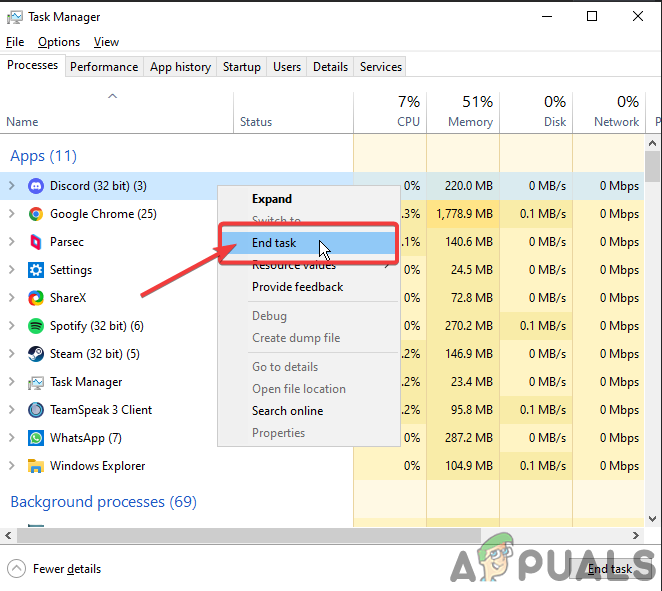Image resolution: width=662 pixels, height=591 pixels.
Task: Switch to the App history tab
Action: pos(180,67)
